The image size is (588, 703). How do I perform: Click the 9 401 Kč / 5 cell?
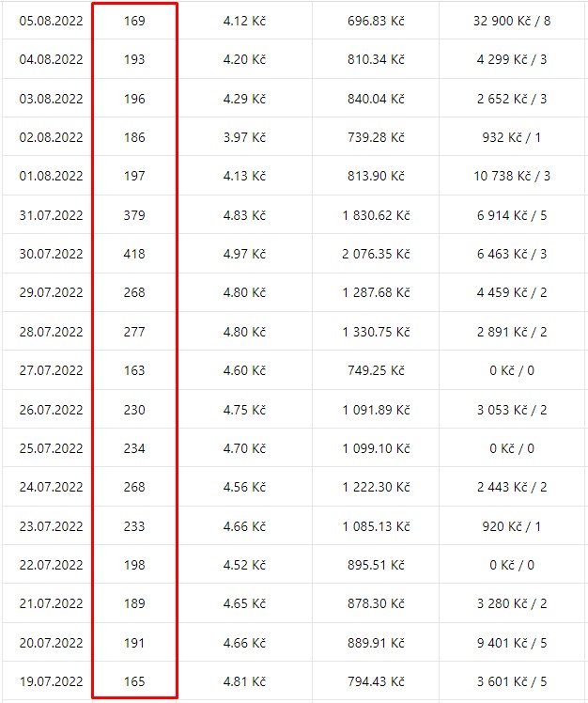tap(512, 644)
